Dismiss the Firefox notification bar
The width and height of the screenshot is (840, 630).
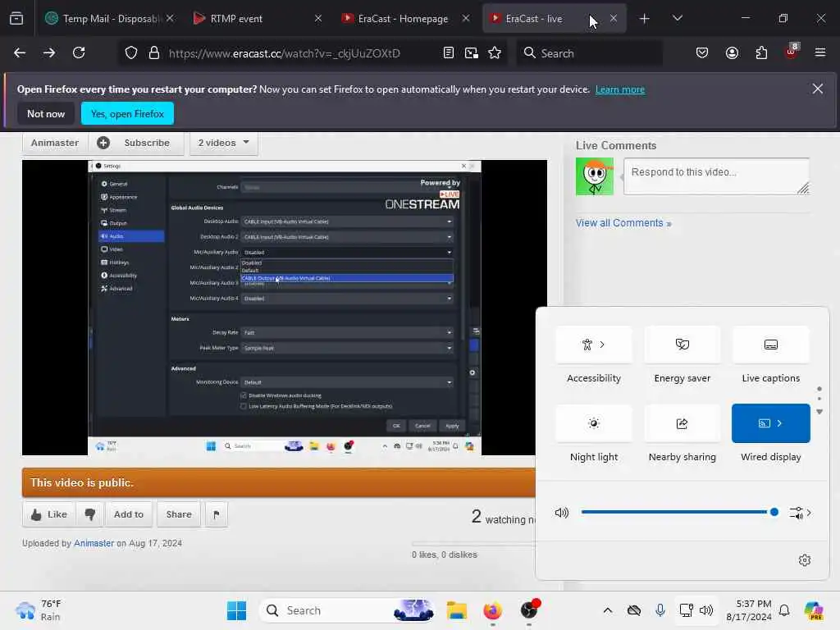click(817, 89)
